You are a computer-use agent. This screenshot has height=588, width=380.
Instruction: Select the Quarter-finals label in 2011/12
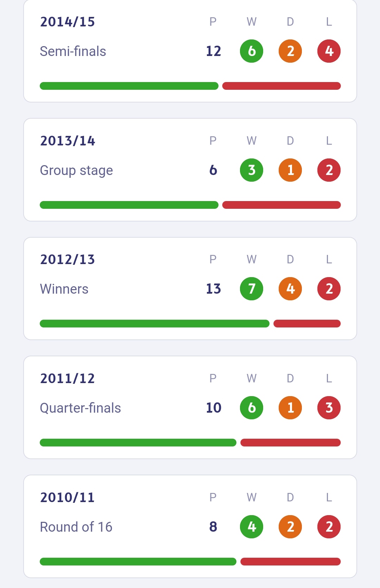coord(80,408)
